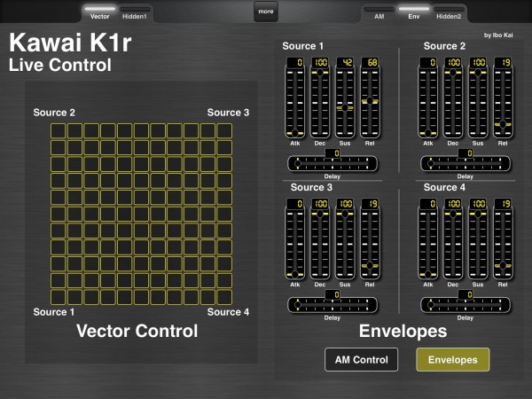The width and height of the screenshot is (532, 399).
Task: Adjust Source 4 Atk slider
Action: point(428,244)
